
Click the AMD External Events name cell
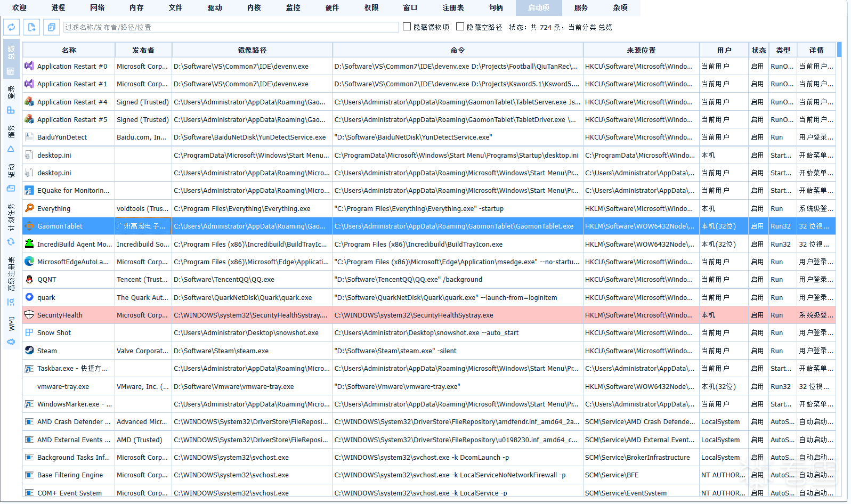(69, 440)
